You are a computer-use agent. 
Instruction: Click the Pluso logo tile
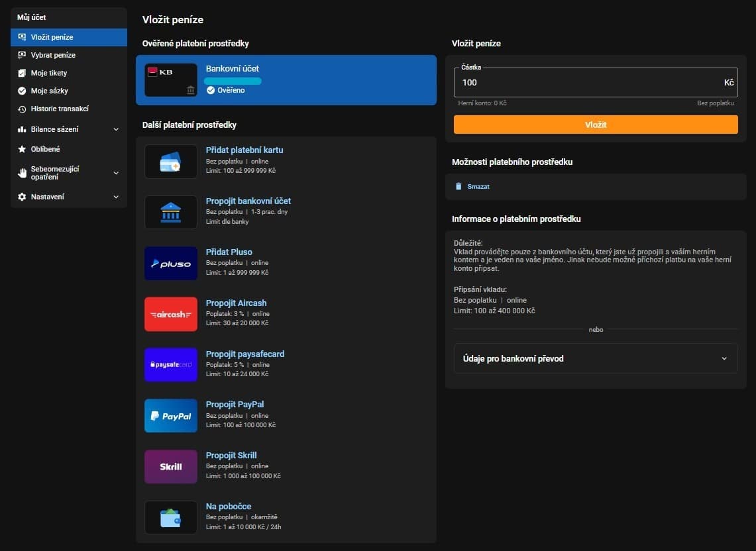tap(171, 263)
